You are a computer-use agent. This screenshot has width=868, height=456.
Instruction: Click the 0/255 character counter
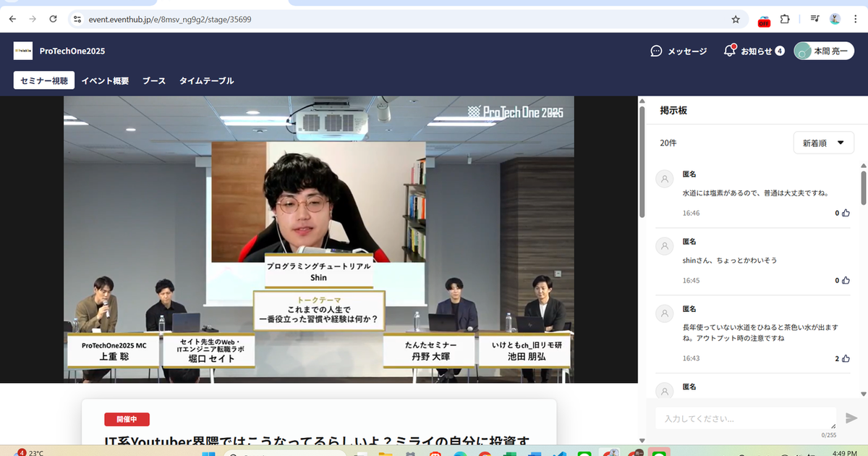828,435
